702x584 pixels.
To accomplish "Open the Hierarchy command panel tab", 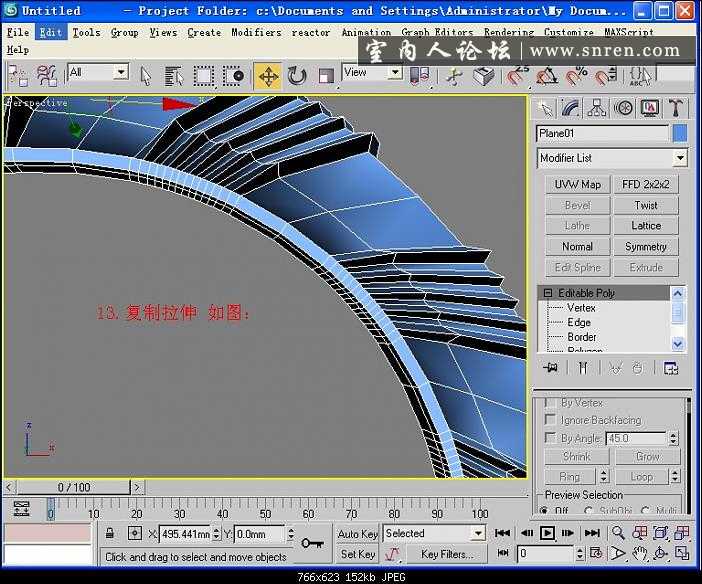I will [597, 108].
